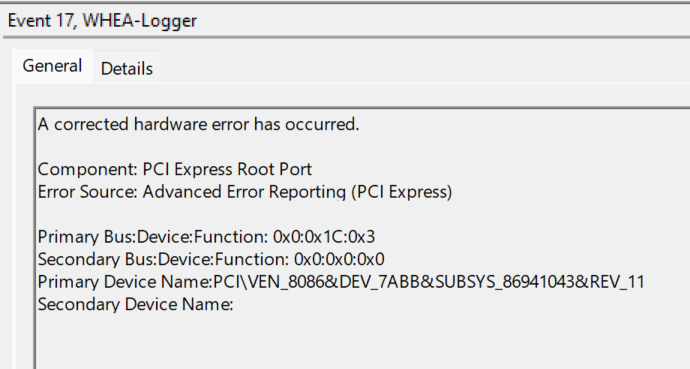Click empty area below Secondary Device Name

[x=361, y=341]
